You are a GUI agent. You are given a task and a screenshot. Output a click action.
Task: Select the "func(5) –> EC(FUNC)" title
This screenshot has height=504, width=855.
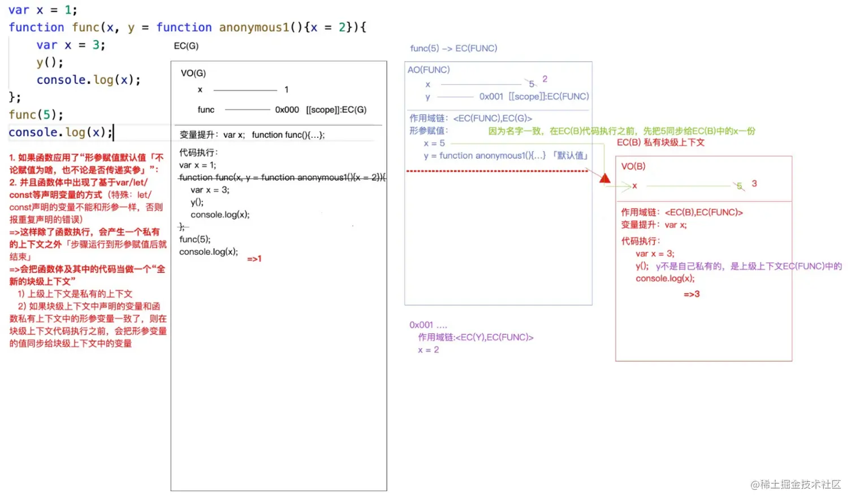tap(454, 48)
